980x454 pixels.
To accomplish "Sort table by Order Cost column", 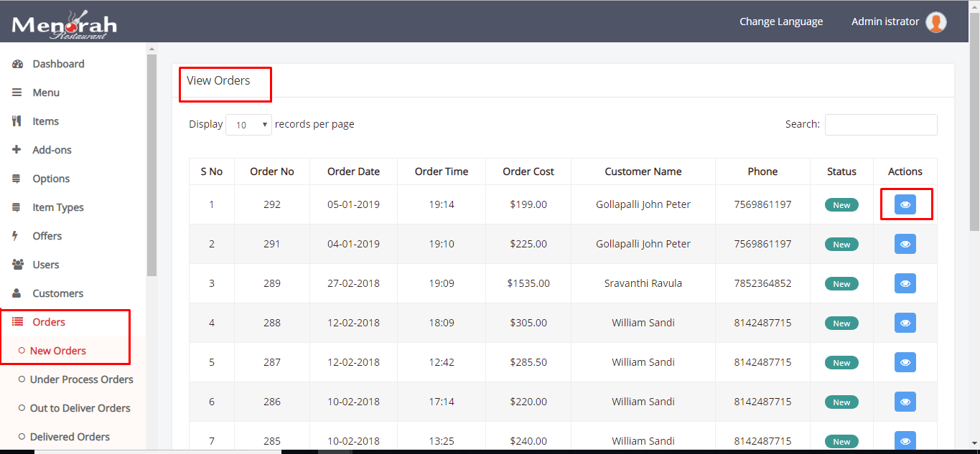I will 528,171.
